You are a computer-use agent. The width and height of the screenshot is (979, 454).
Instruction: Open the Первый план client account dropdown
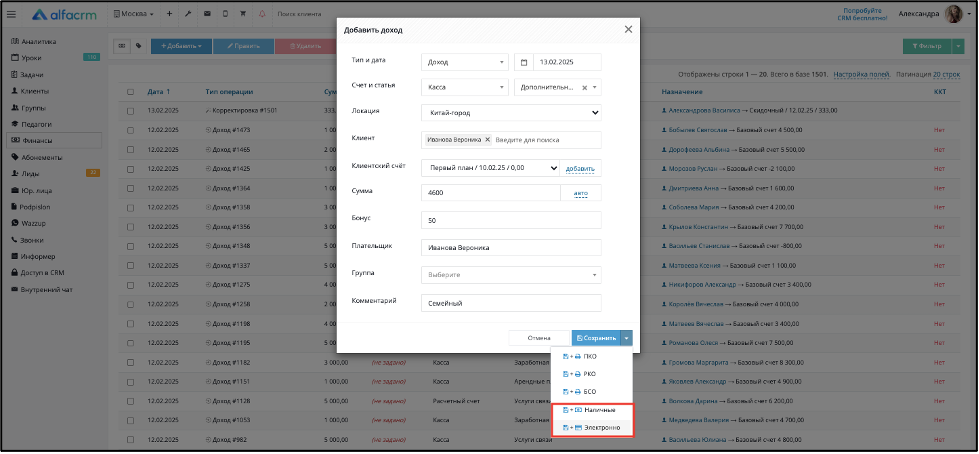(491, 168)
